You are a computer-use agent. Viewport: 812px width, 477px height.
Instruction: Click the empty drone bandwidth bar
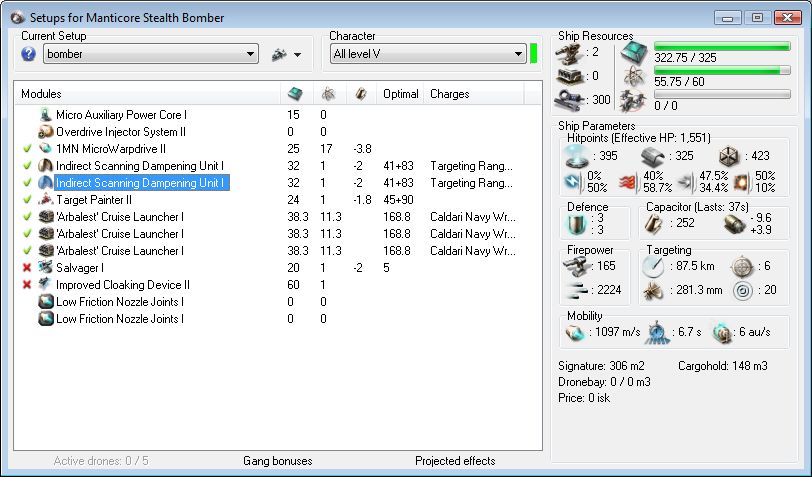click(x=722, y=94)
